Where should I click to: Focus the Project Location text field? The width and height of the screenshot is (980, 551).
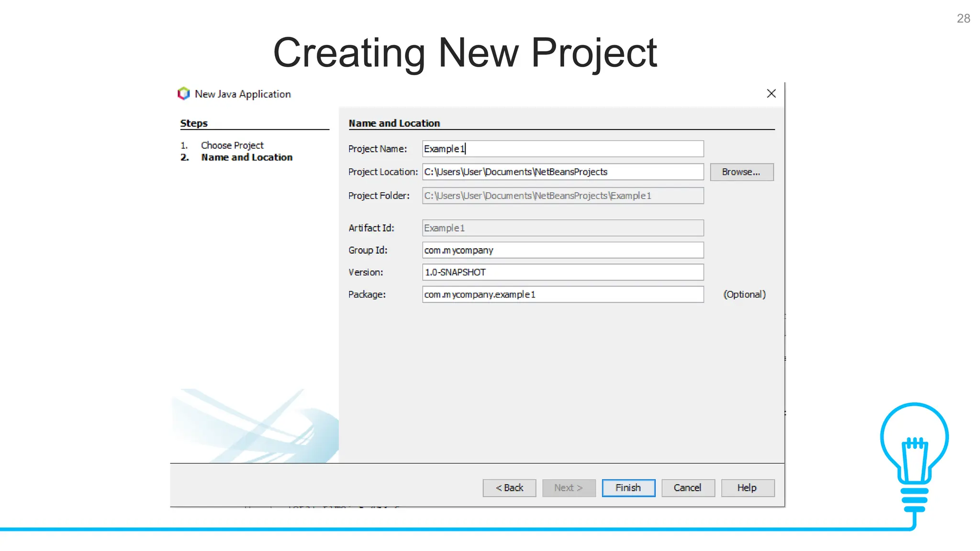tap(563, 172)
